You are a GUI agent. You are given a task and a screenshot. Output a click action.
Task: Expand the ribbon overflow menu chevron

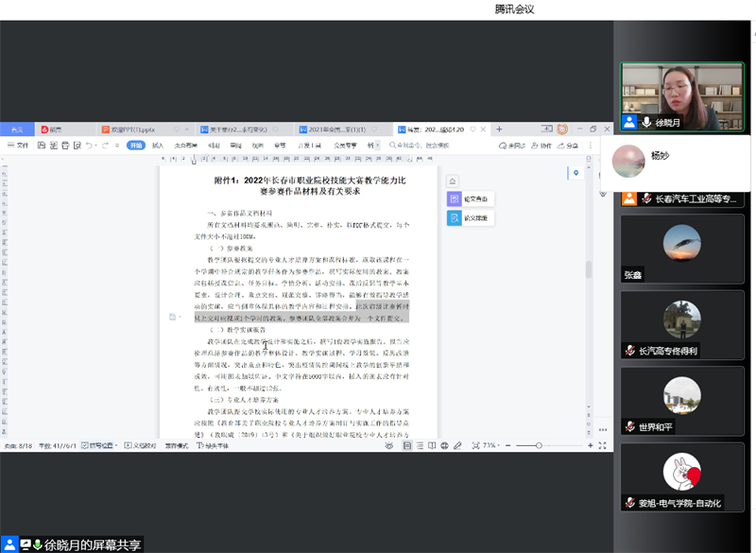coord(377,145)
